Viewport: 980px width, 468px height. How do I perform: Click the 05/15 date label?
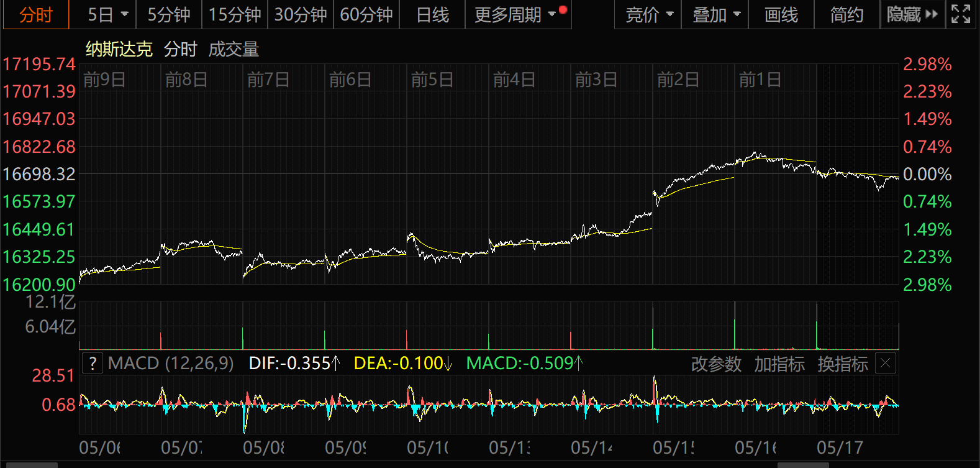[673, 447]
